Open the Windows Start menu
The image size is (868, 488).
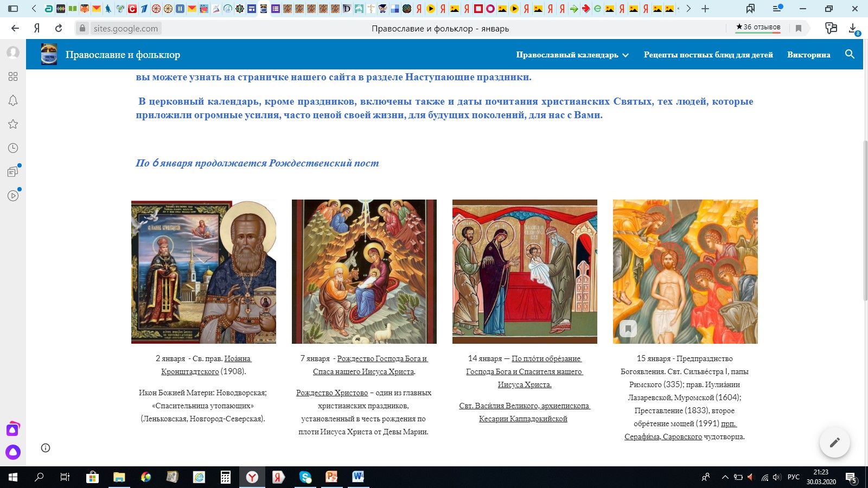coord(13,477)
